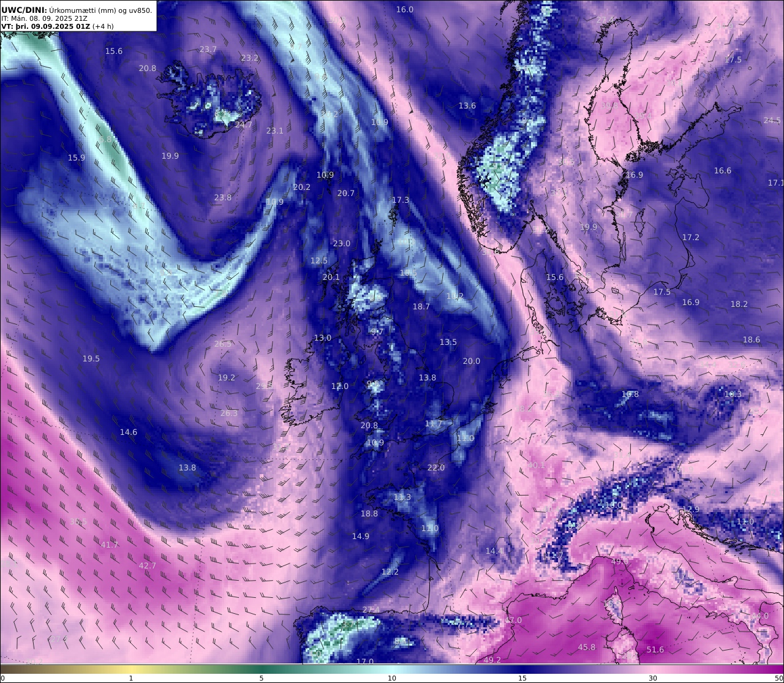Click the 20.0 value near the Dutch coast
The height and width of the screenshot is (683, 784).
(472, 361)
